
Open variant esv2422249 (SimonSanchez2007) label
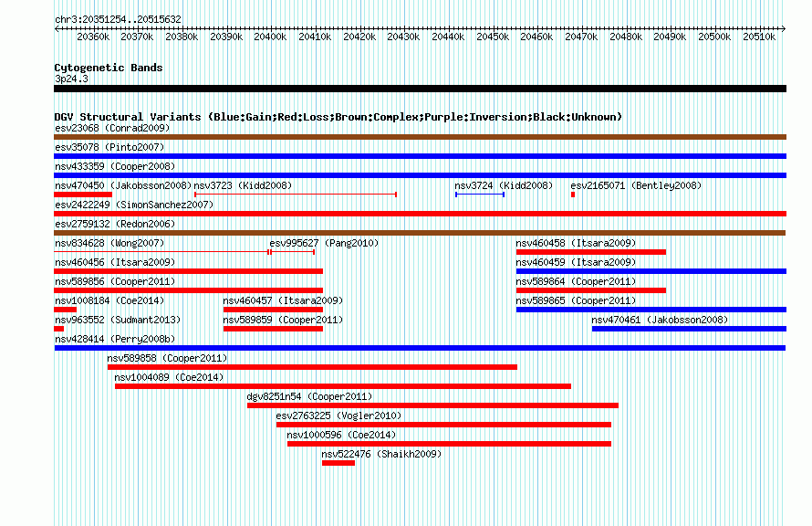click(x=134, y=205)
